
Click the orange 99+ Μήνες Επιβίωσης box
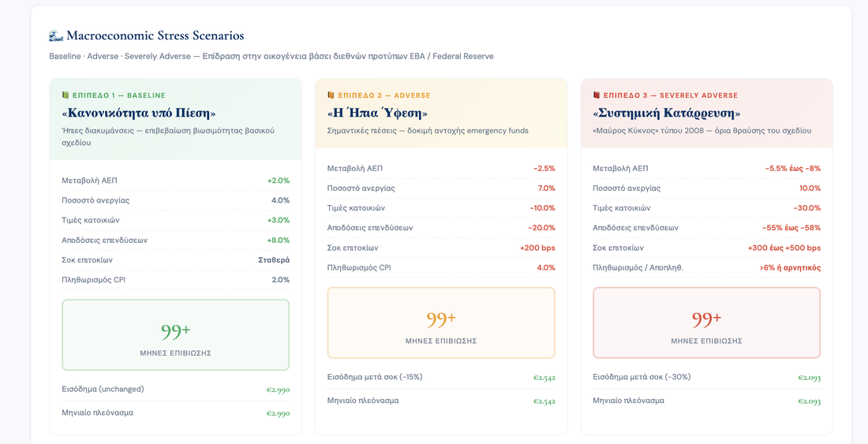[441, 323]
